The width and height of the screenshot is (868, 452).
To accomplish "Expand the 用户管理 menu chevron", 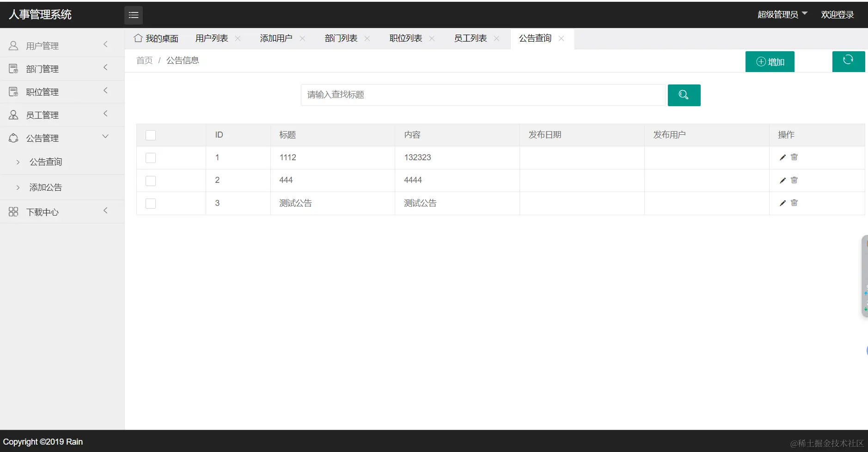I will pyautogui.click(x=105, y=44).
